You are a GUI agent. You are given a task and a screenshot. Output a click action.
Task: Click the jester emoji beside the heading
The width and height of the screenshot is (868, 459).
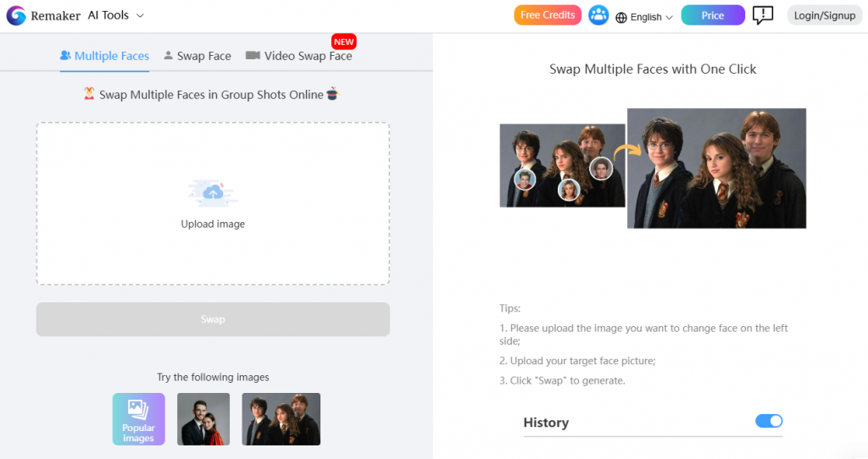[89, 93]
